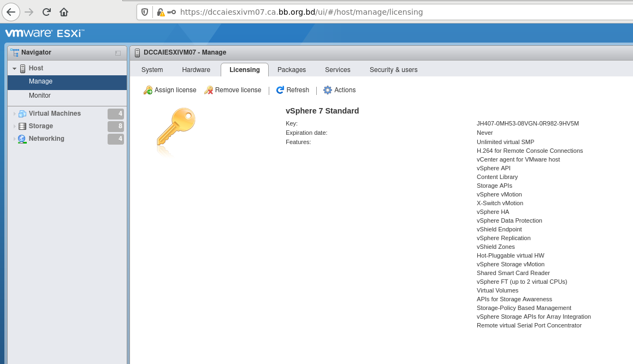Go to the browser home icon
The height and width of the screenshot is (364, 633).
[64, 12]
